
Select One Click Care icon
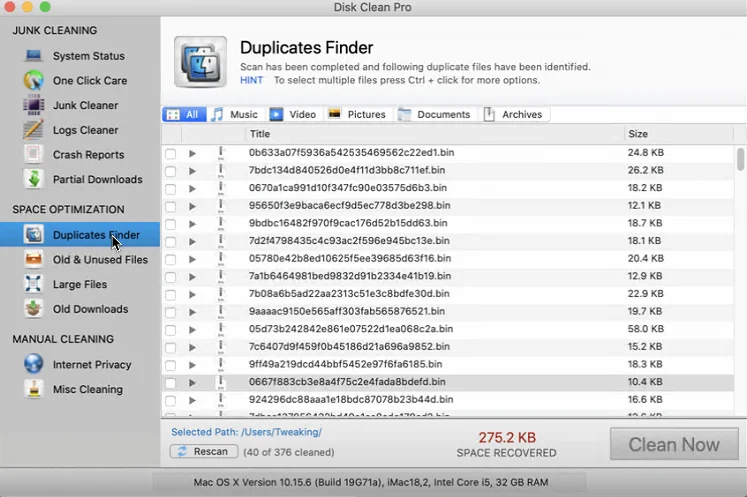tap(34, 81)
